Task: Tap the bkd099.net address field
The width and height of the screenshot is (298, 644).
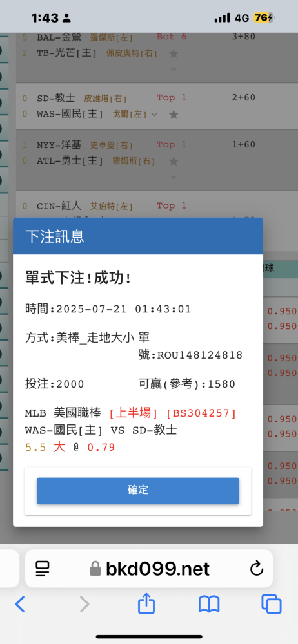Action: pyautogui.click(x=149, y=569)
